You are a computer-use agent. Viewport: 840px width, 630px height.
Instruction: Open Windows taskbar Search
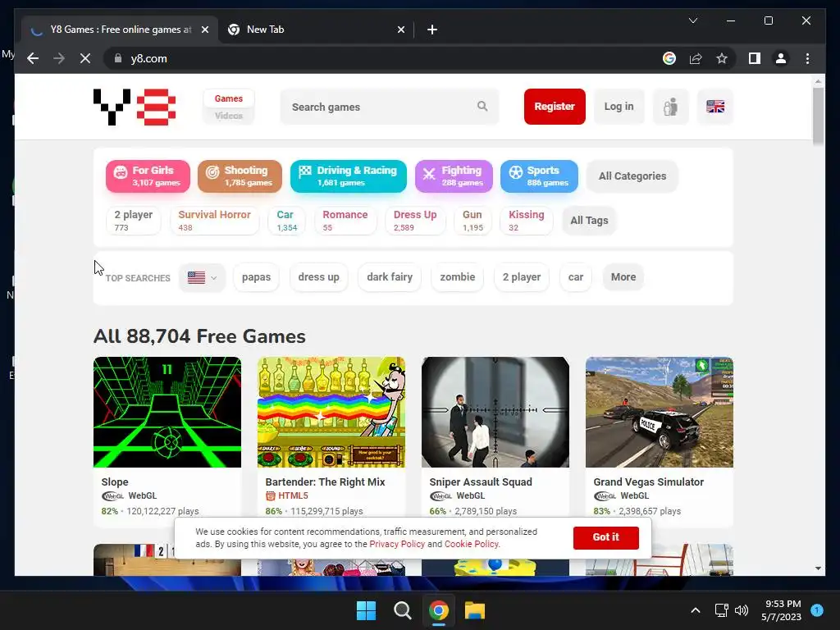point(402,610)
